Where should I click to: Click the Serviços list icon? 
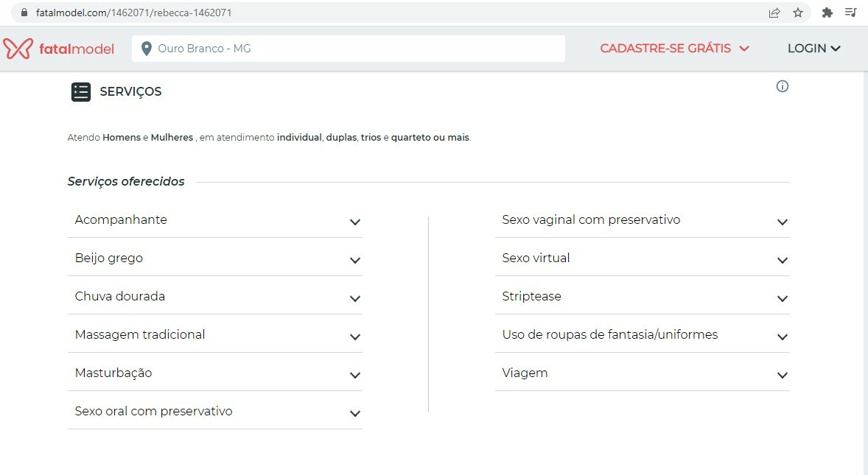[x=81, y=92]
